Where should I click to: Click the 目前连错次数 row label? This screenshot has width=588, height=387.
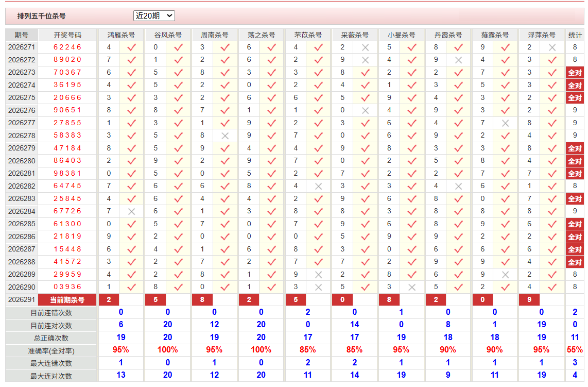coord(51,313)
